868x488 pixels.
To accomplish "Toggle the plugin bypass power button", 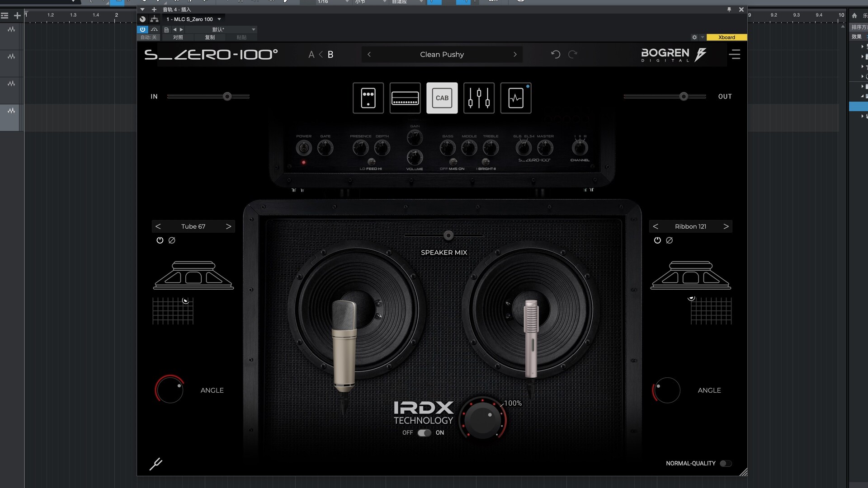I will coord(142,29).
